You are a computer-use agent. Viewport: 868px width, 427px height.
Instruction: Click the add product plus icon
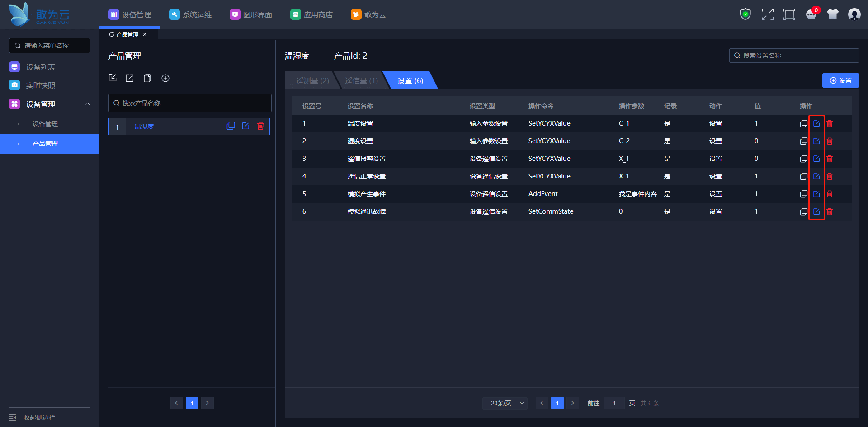(x=165, y=78)
